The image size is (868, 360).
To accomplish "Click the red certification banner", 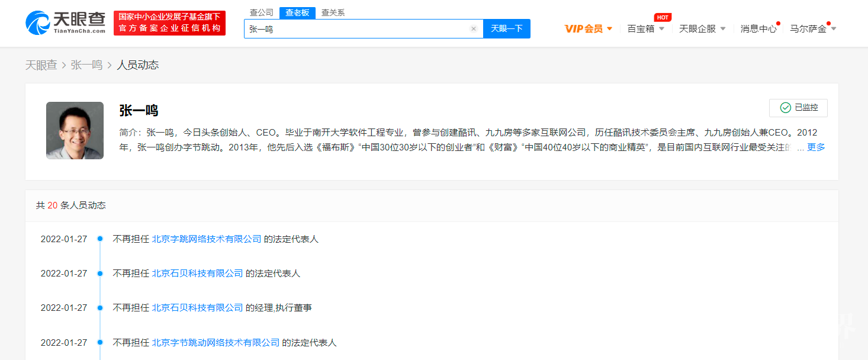I will tap(169, 23).
